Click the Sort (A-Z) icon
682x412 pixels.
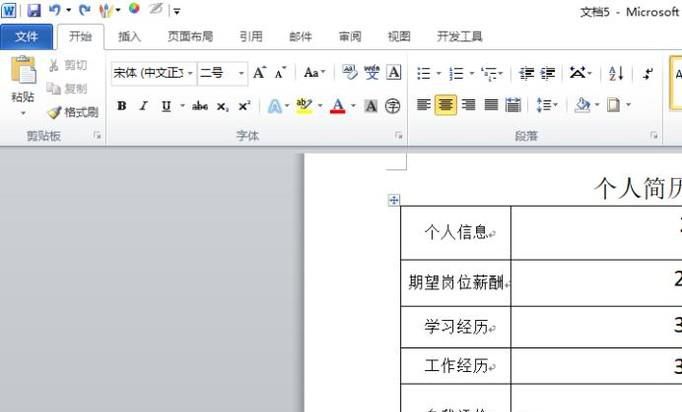[616, 73]
